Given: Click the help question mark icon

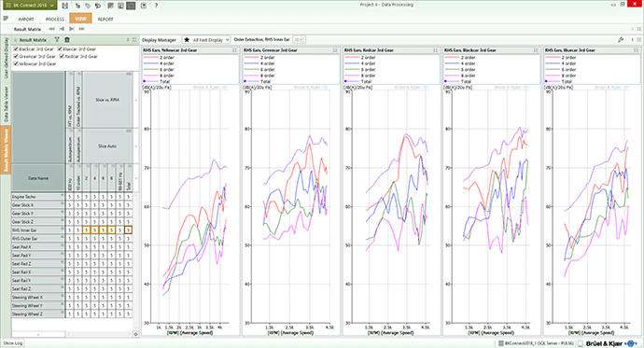Looking at the screenshot, I should tap(156, 6).
